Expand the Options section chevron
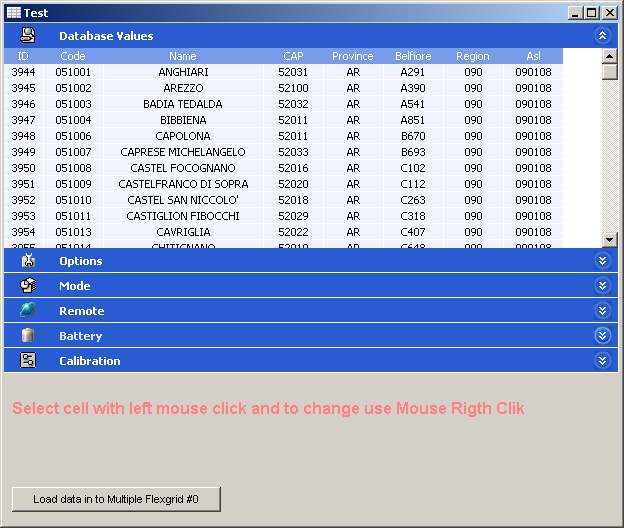624x528 pixels. point(601,261)
